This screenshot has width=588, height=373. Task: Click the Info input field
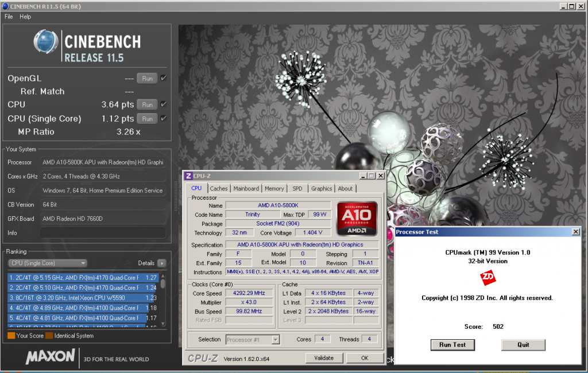click(103, 233)
